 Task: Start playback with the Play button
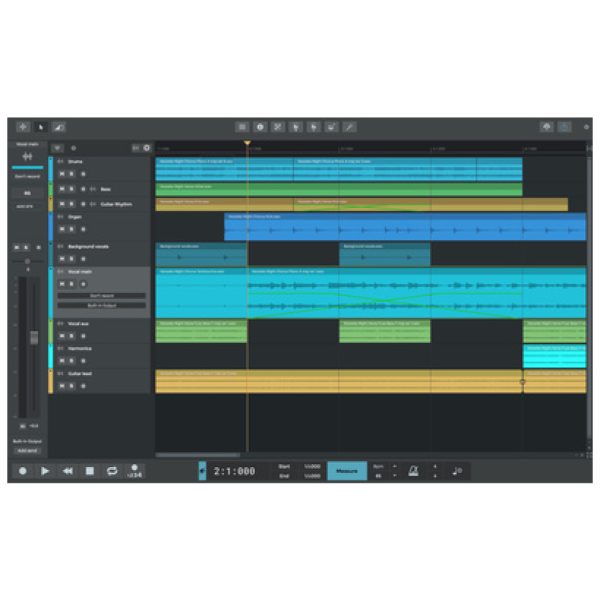tap(45, 471)
